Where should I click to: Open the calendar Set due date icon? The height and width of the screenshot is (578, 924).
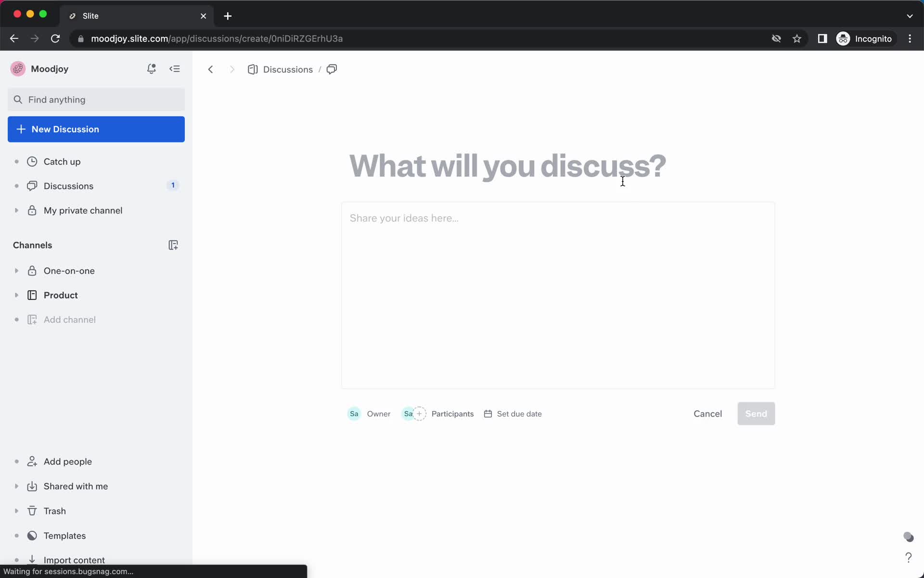pos(488,414)
